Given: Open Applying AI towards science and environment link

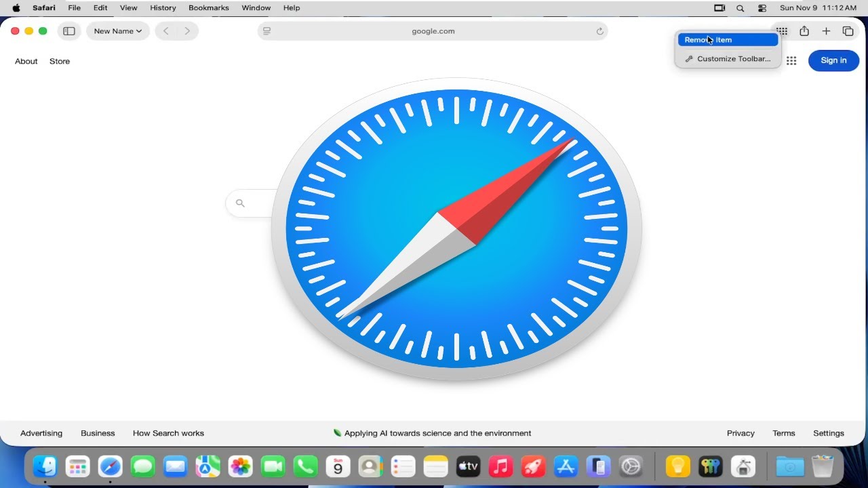Looking at the screenshot, I should pos(432,433).
